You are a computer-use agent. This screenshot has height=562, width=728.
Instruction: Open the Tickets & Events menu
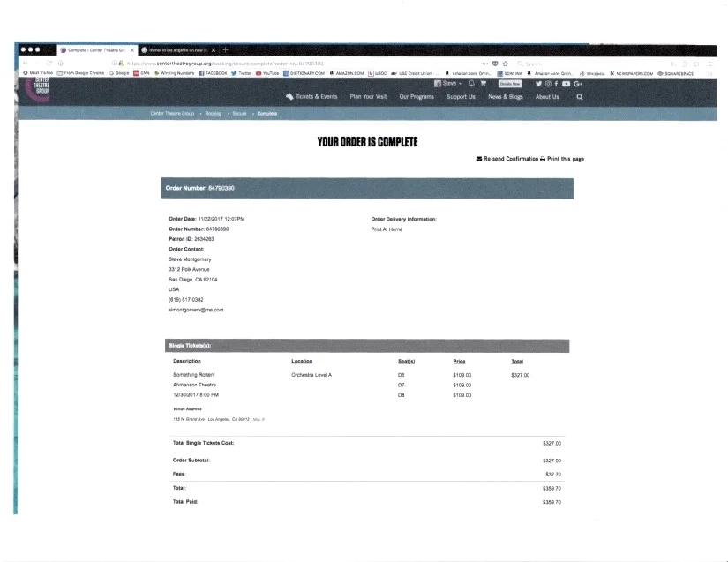pos(311,96)
